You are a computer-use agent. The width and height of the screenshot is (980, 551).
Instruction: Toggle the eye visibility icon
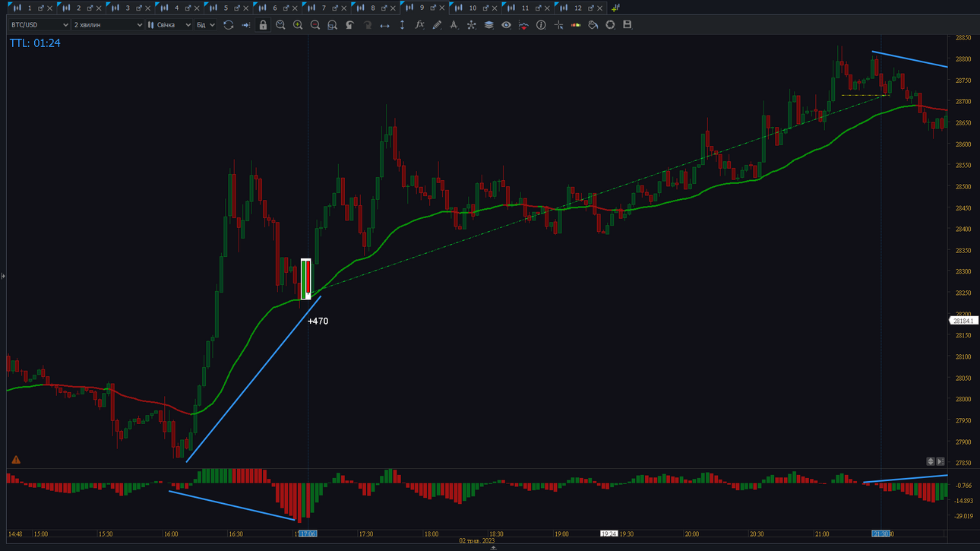pos(506,25)
